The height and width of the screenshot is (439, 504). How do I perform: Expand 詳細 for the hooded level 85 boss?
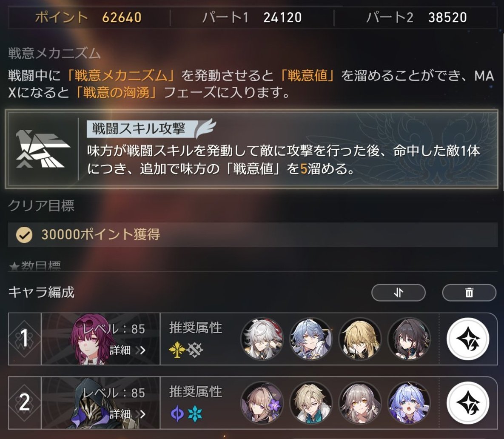coord(128,414)
